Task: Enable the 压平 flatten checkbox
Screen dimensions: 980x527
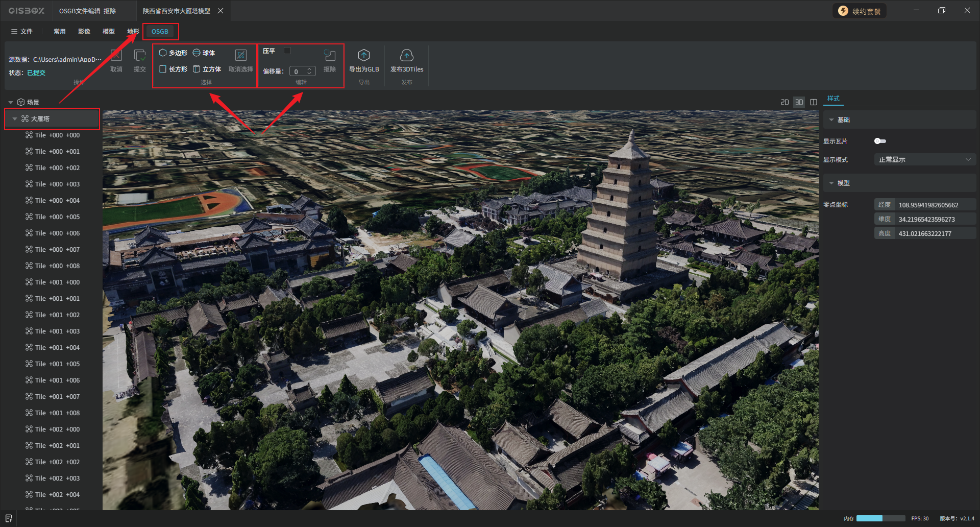Action: [x=287, y=51]
